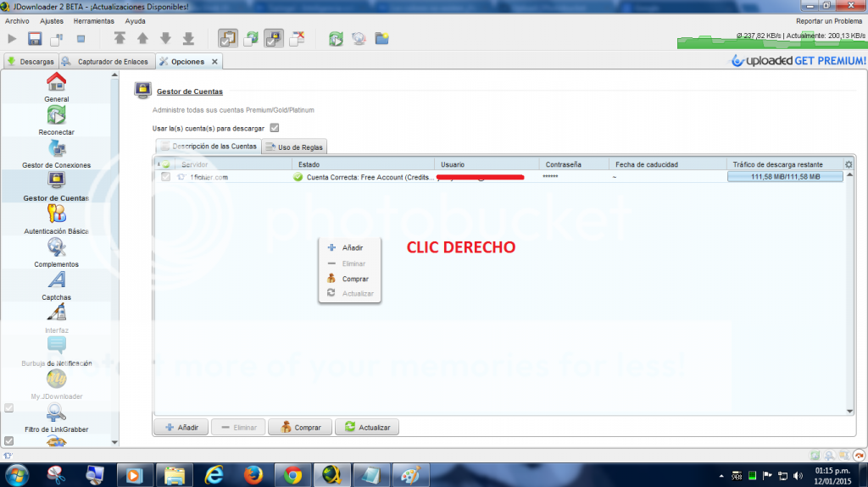Viewport: 868px width, 487px height.
Task: Open Ajustes menu
Action: (52, 21)
